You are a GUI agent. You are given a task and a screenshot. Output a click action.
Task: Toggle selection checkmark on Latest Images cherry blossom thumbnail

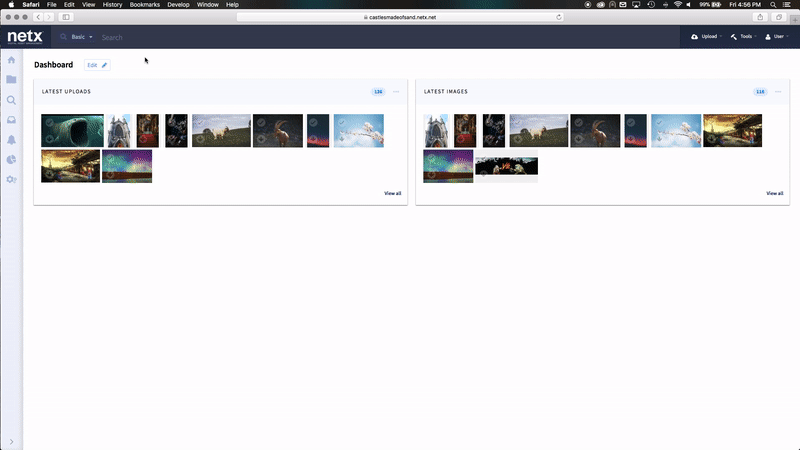tap(659, 121)
